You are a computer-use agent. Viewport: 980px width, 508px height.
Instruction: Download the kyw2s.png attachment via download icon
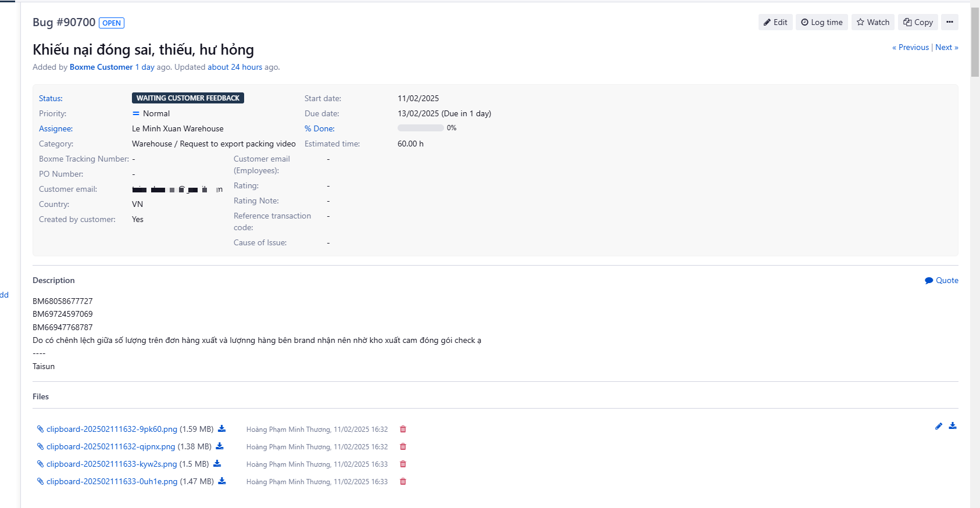(x=217, y=464)
